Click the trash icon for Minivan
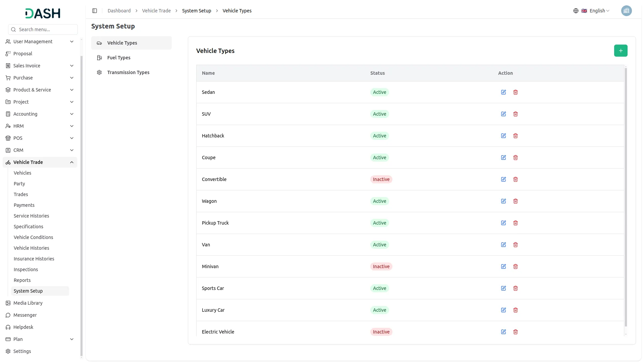Viewport: 644px width, 362px height. [516, 266]
